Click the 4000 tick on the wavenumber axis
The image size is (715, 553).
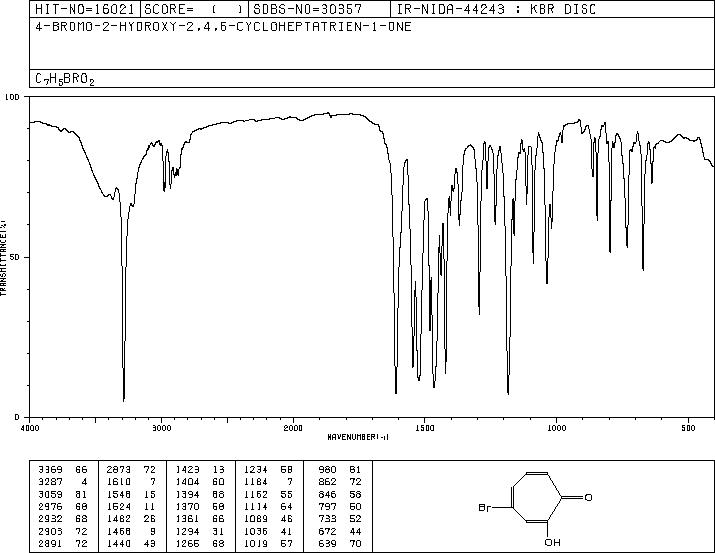pos(31,427)
